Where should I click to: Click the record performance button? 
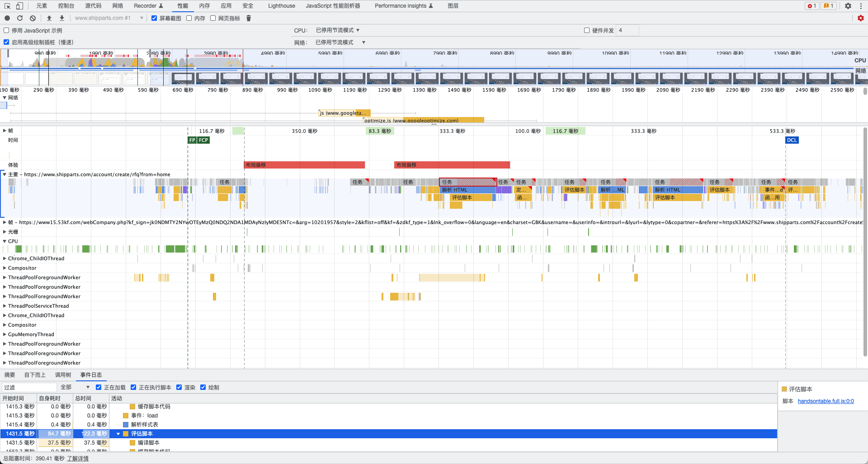tap(7, 18)
